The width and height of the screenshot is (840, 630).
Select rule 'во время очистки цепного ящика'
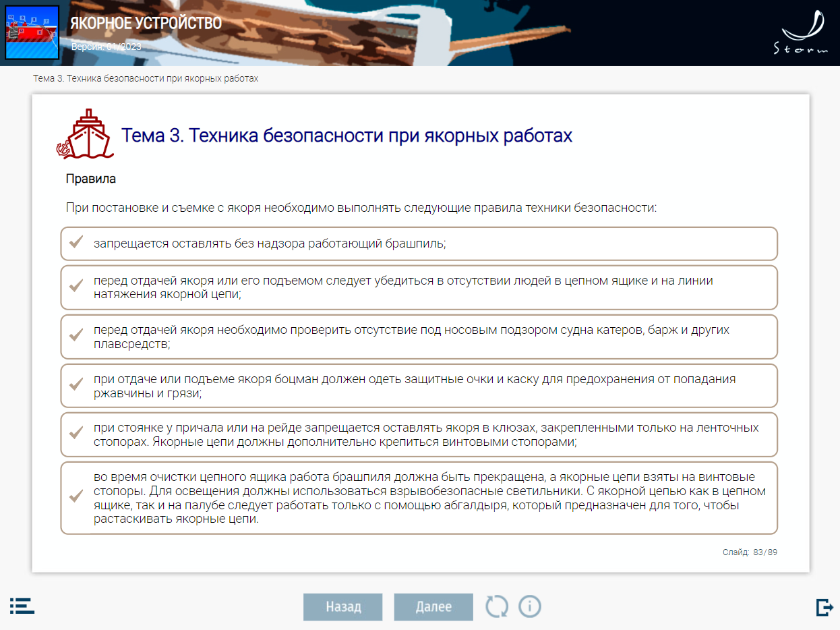click(x=419, y=498)
